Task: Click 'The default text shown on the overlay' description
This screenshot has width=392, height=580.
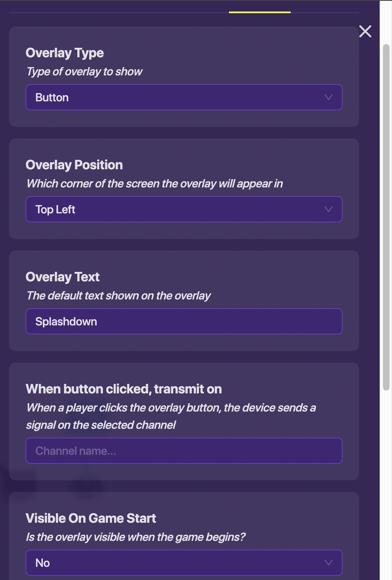Action: pos(119,296)
